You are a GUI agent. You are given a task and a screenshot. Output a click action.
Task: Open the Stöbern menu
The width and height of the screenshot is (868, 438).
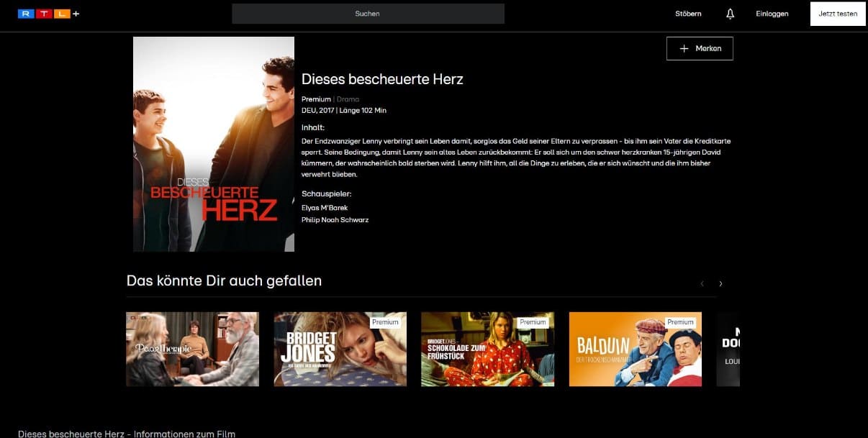688,14
